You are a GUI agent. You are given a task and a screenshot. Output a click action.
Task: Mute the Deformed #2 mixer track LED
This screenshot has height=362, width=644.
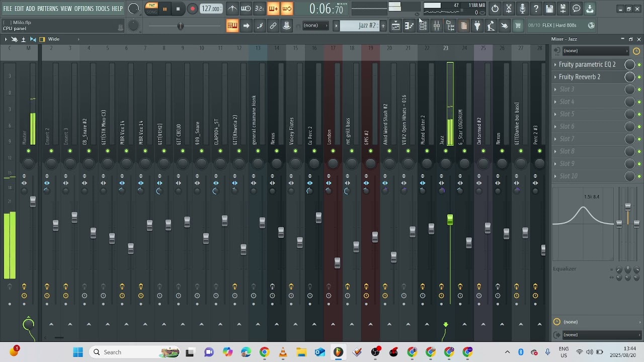tap(483, 151)
